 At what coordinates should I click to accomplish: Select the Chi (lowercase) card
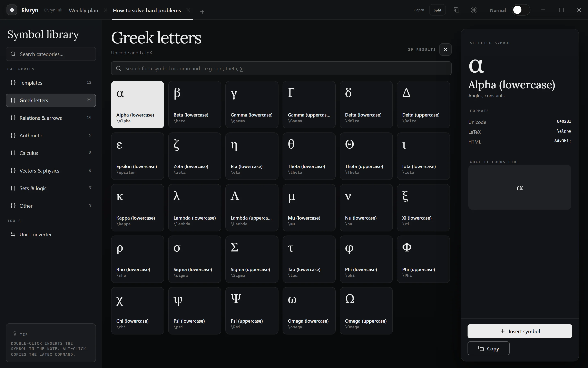pyautogui.click(x=138, y=311)
